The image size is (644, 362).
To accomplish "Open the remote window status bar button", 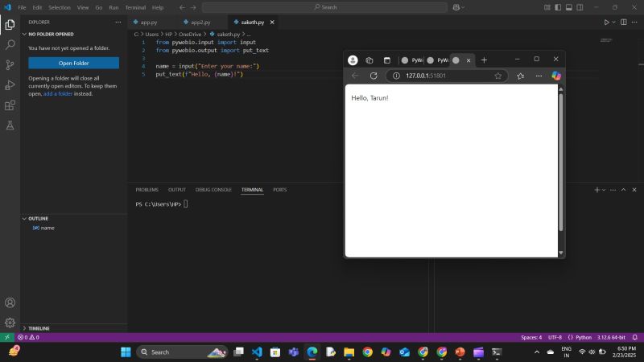I will (x=7, y=337).
